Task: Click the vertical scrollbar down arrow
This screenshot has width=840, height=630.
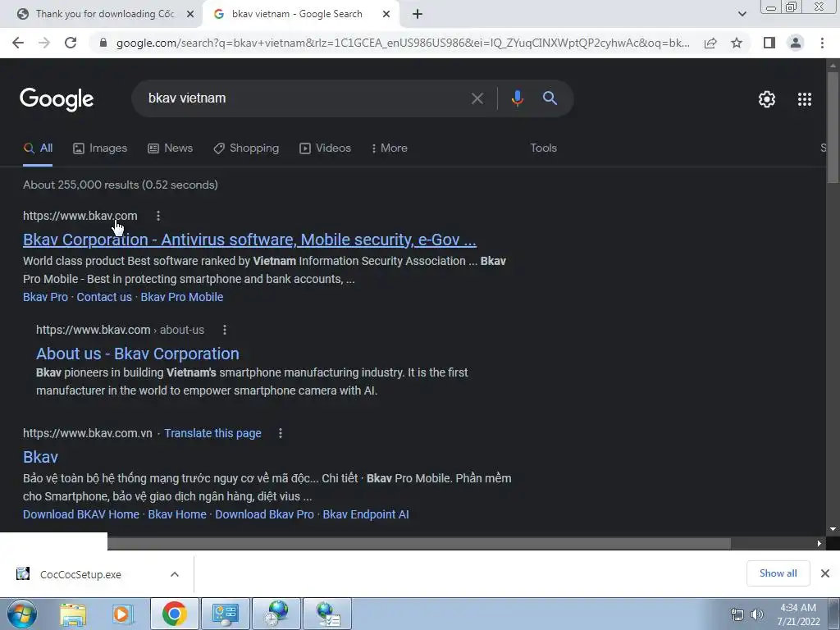Action: [x=833, y=529]
